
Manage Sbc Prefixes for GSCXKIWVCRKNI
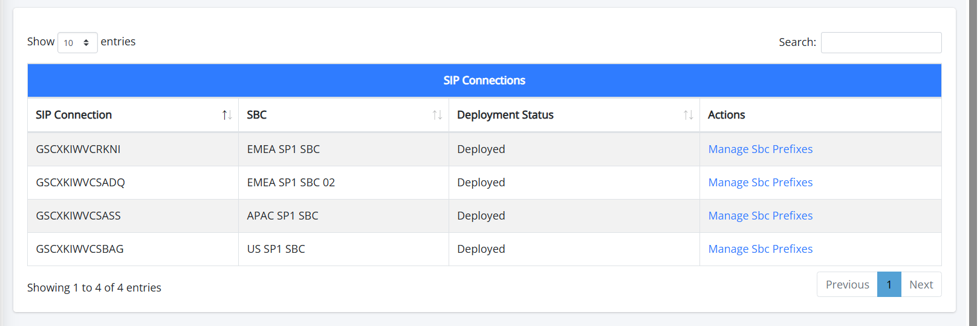click(x=760, y=149)
